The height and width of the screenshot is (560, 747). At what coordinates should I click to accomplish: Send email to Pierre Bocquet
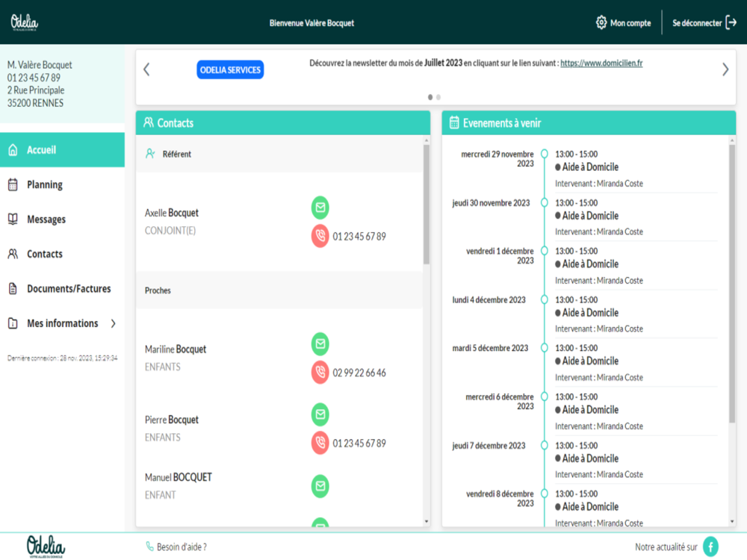tap(320, 414)
